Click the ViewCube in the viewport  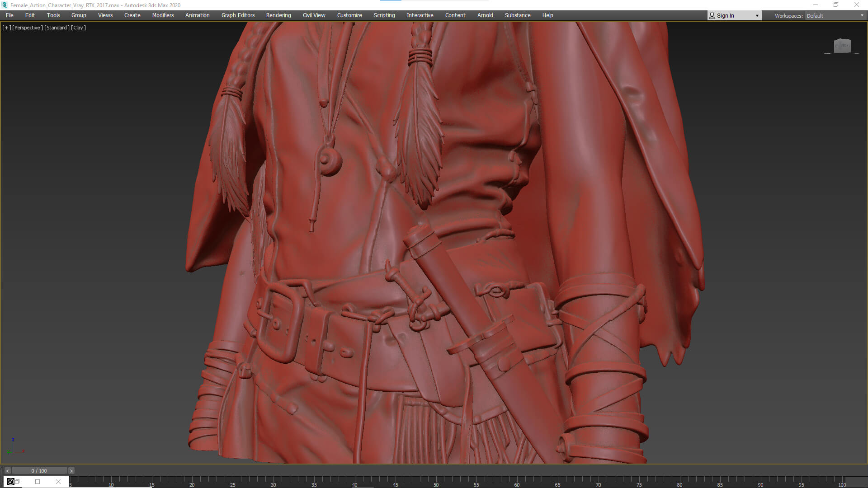click(842, 46)
